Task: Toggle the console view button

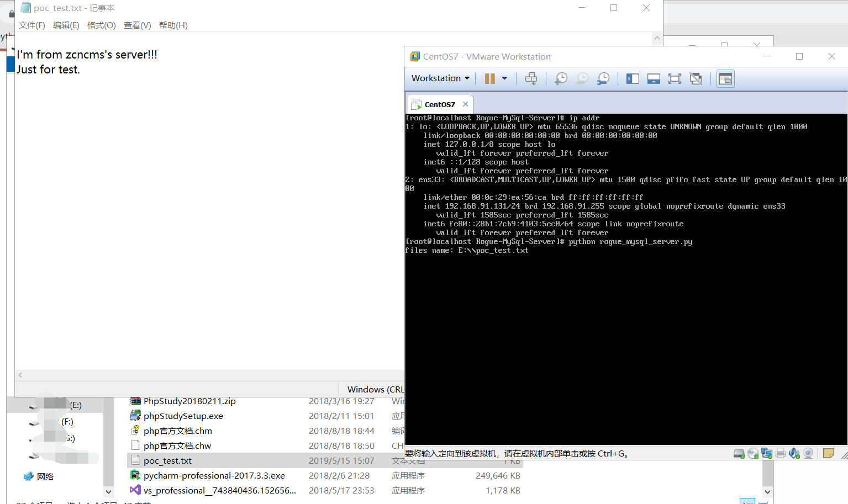Action: tap(725, 79)
